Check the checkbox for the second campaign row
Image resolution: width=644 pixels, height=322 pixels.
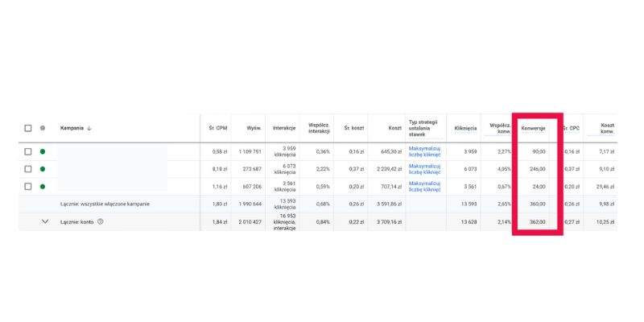(x=27, y=169)
